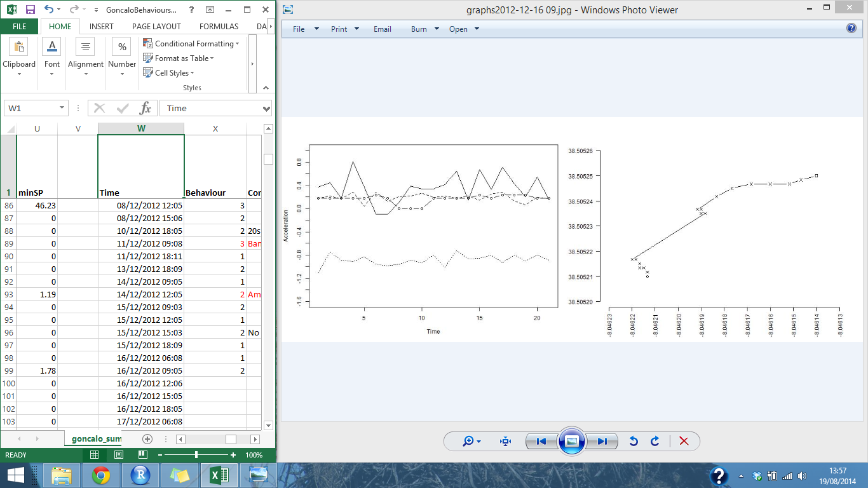Open volume control in system tray
Image resolution: width=868 pixels, height=488 pixels.
(x=803, y=476)
